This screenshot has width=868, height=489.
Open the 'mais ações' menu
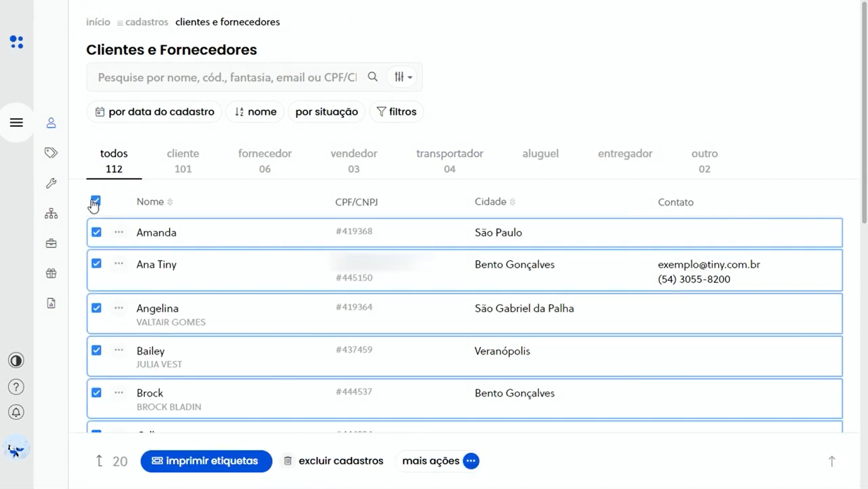click(440, 461)
